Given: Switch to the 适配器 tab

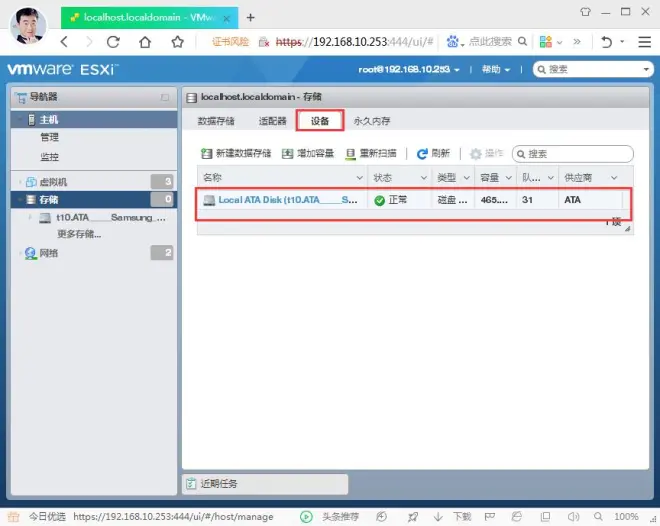Looking at the screenshot, I should point(272,121).
